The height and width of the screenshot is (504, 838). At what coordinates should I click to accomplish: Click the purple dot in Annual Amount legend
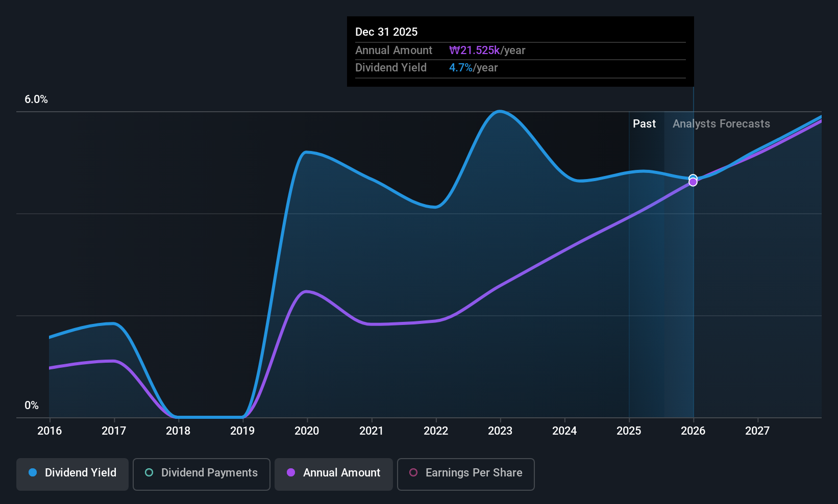click(x=291, y=472)
